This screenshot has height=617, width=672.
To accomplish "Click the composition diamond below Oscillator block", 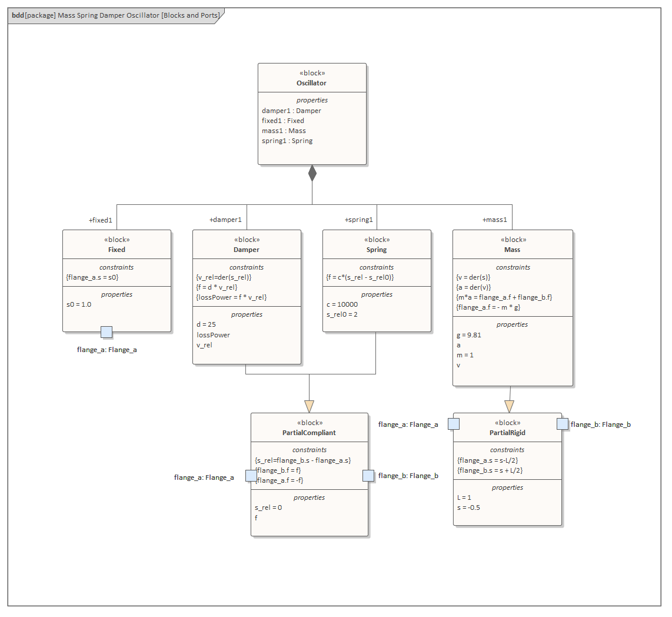I will (312, 173).
